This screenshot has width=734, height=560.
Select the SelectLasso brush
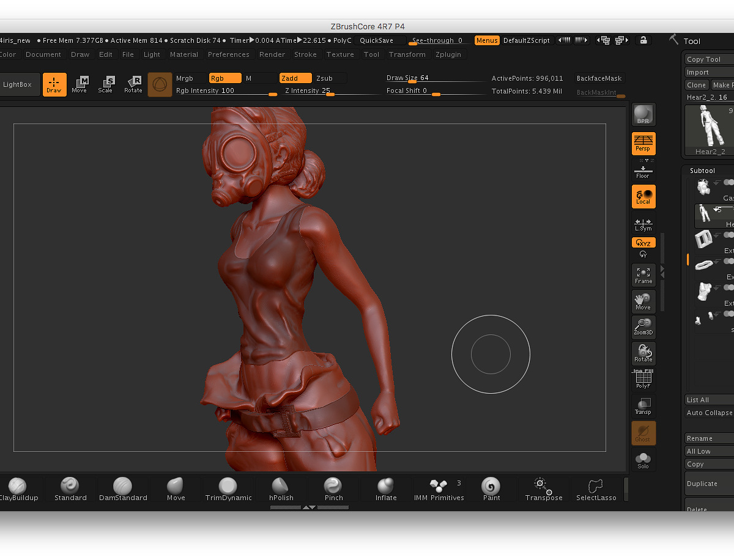596,489
